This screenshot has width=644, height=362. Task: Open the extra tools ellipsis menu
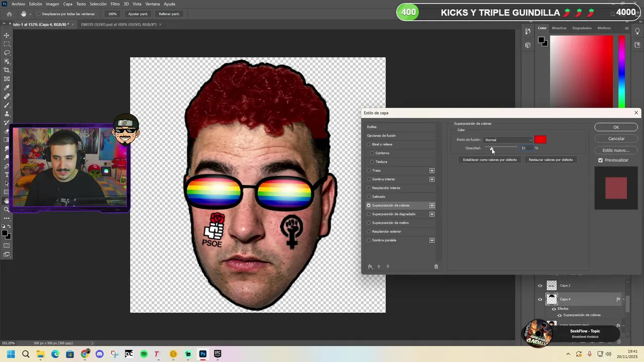7,218
